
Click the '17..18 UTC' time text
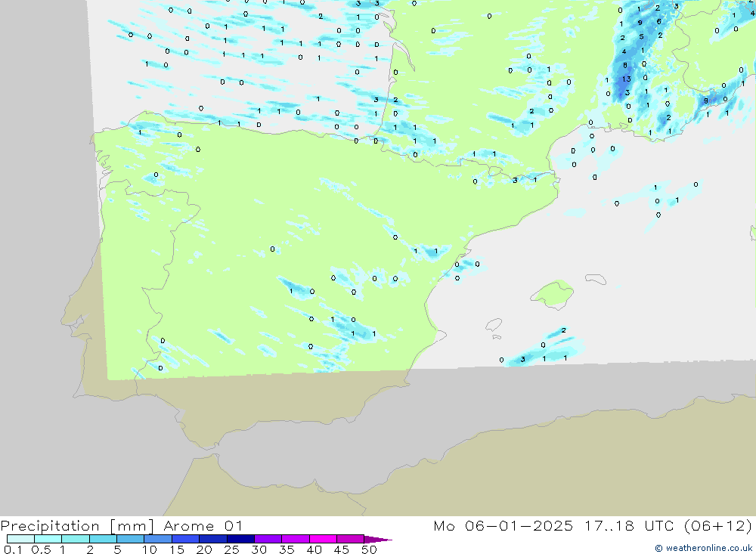pyautogui.click(x=629, y=526)
